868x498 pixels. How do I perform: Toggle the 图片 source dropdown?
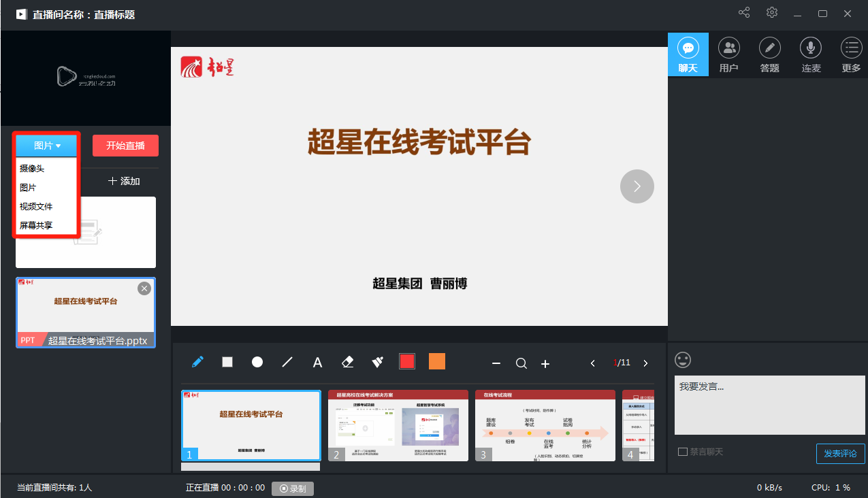click(47, 146)
